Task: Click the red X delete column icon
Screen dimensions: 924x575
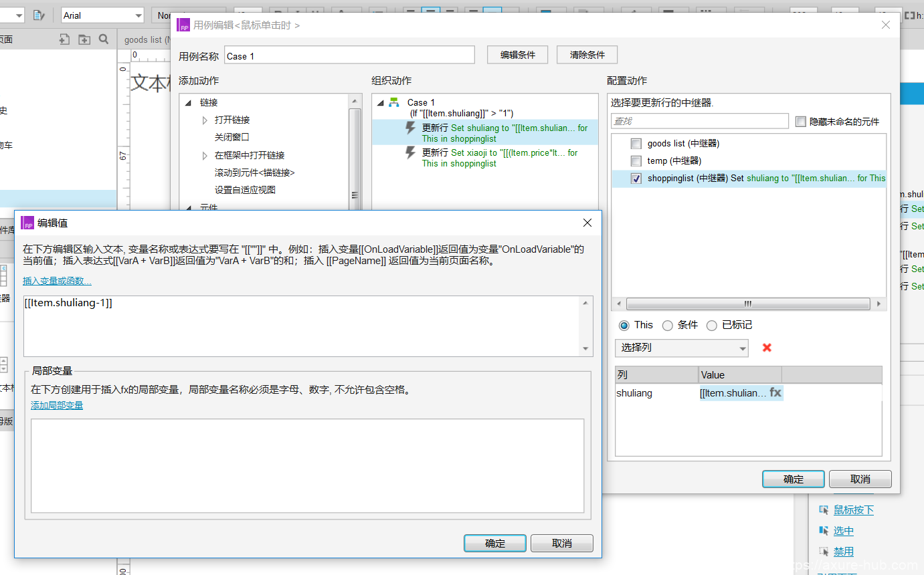Action: tap(767, 348)
